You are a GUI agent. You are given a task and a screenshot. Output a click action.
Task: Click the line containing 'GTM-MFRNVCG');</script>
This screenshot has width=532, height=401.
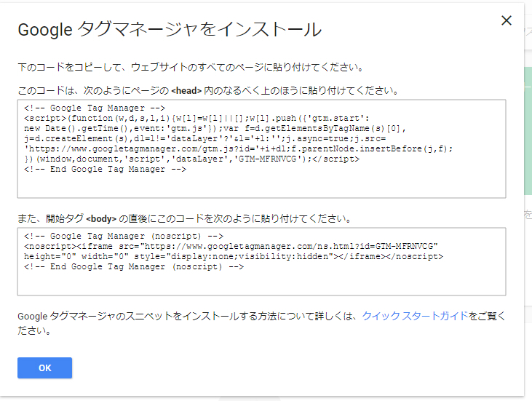191,159
